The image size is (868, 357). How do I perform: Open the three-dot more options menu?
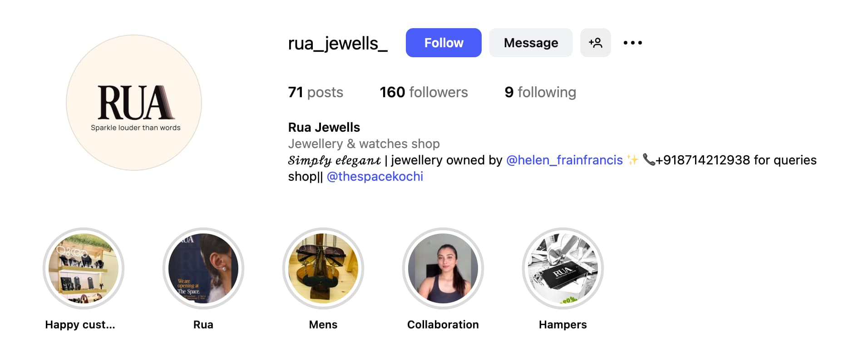[x=632, y=43]
